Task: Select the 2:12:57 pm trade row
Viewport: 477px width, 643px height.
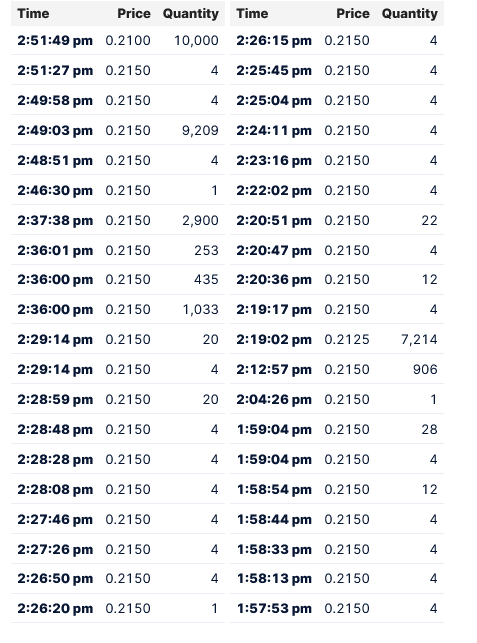Action: (337, 369)
